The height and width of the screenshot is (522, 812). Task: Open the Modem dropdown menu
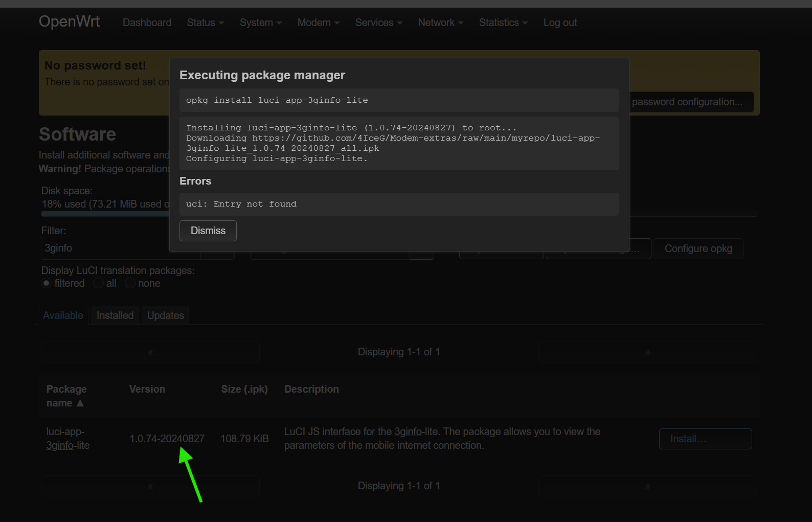(x=319, y=22)
